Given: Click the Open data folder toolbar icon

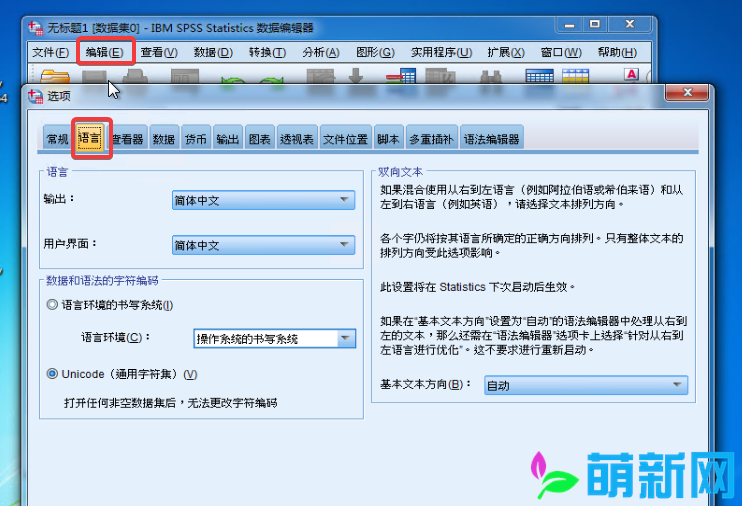Looking at the screenshot, I should pos(55,76).
